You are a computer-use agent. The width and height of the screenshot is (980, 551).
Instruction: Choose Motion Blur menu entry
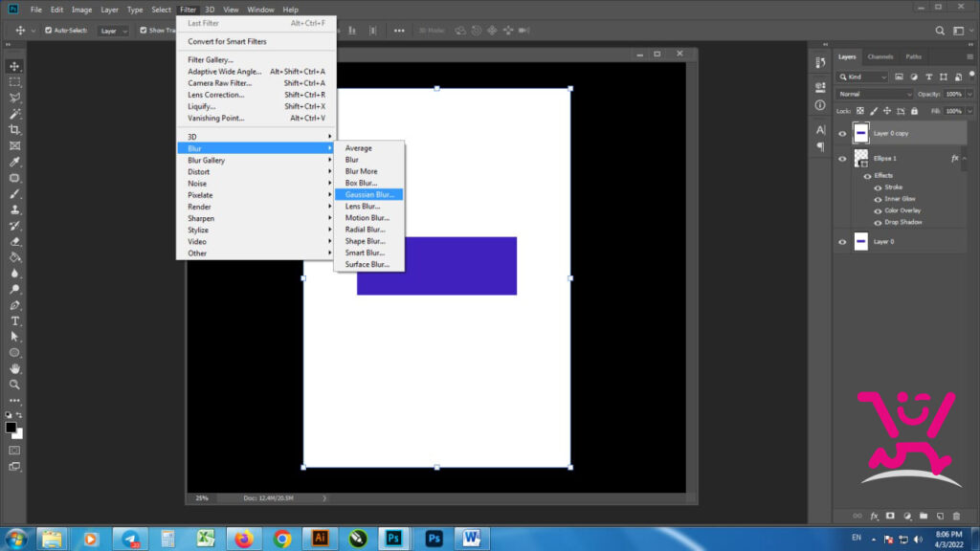pyautogui.click(x=368, y=218)
